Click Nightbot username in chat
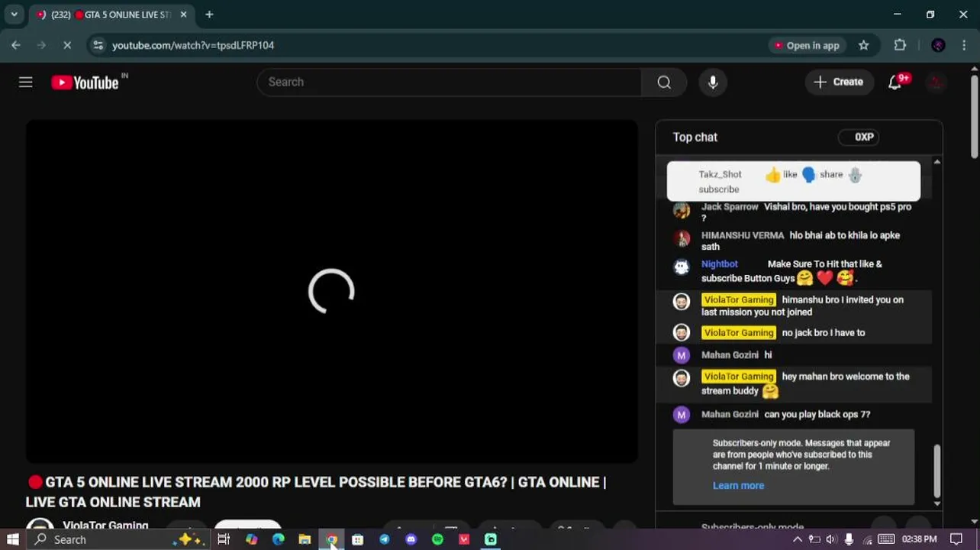980x550 pixels. tap(720, 264)
